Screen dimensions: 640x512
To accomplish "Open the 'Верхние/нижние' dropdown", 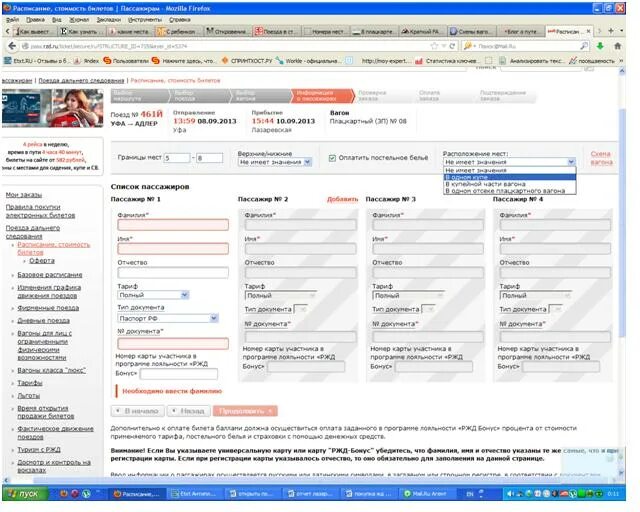I will 275,162.
